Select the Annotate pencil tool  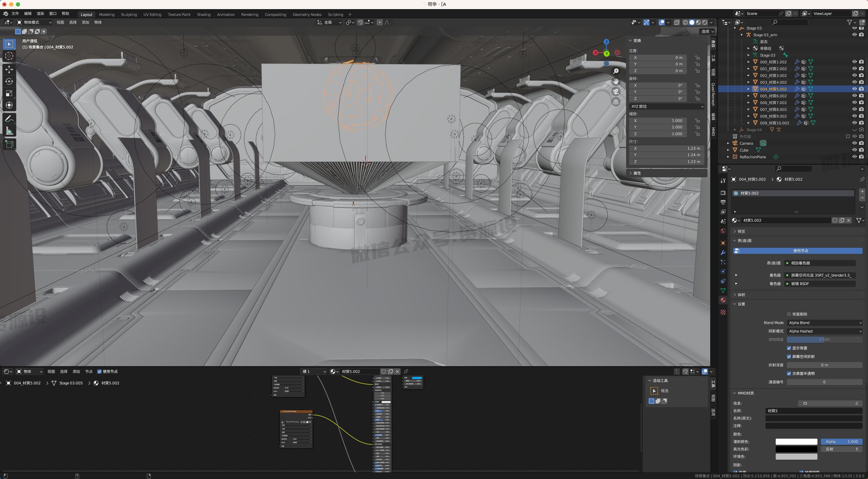9,119
